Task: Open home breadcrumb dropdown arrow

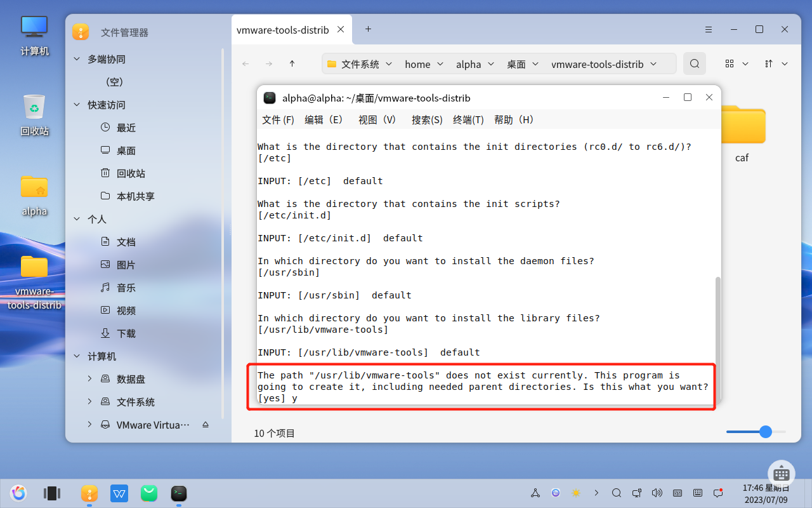Action: pos(440,64)
